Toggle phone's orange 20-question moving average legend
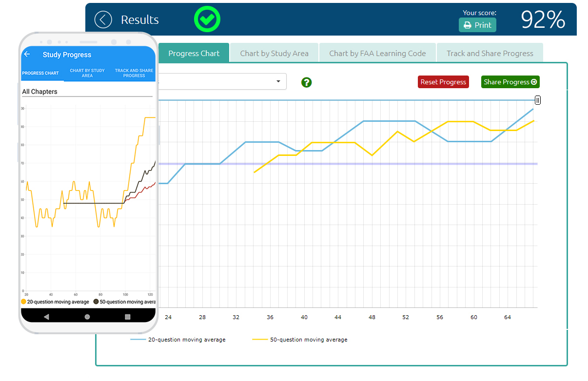Image resolution: width=588 pixels, height=381 pixels. click(56, 302)
